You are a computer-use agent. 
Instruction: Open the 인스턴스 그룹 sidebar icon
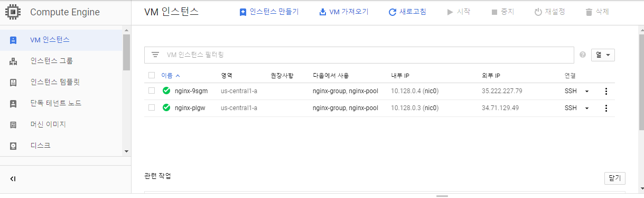pyautogui.click(x=13, y=61)
